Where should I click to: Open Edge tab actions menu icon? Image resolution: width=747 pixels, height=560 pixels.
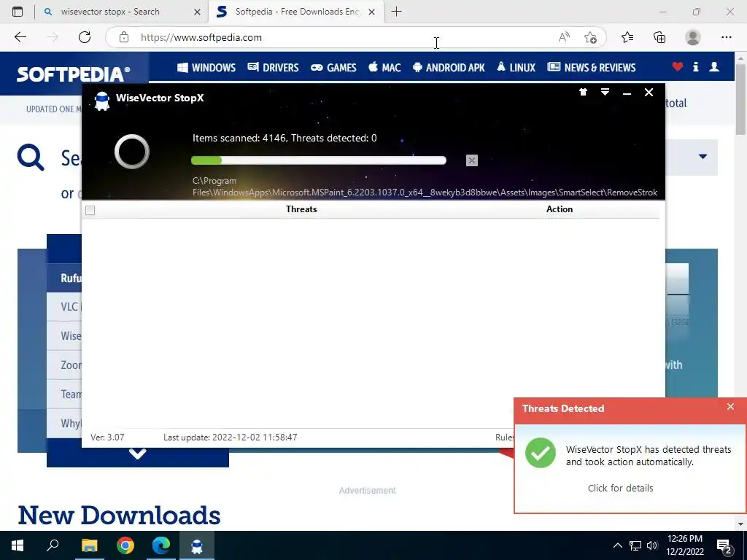[x=18, y=12]
